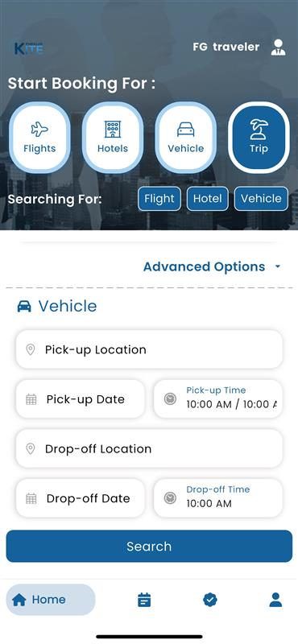Screen dimensions: 298x644
Task: Select the Flights airplane booking option
Action: pyautogui.click(x=39, y=138)
